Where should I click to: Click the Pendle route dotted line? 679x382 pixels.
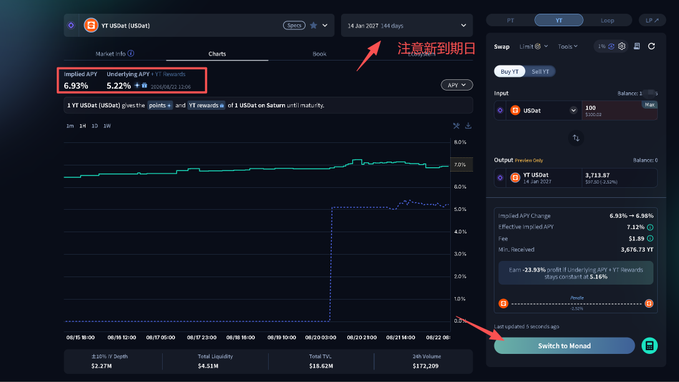pos(576,304)
